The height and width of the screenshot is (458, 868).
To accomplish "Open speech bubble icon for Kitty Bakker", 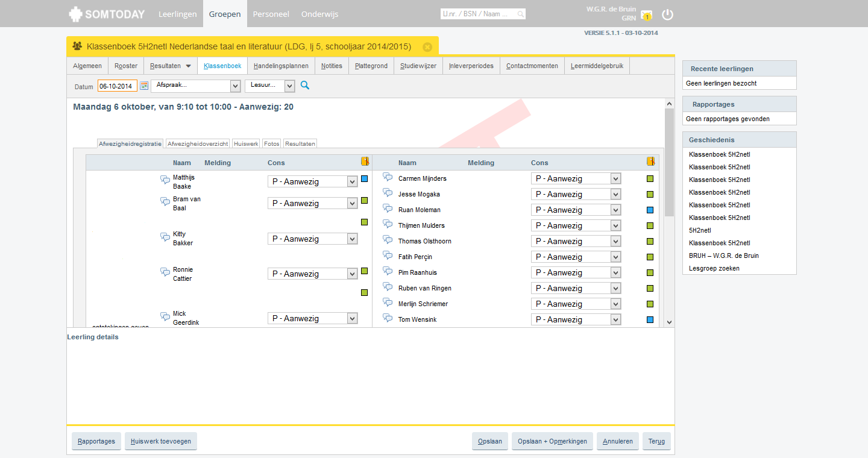I will pos(165,237).
